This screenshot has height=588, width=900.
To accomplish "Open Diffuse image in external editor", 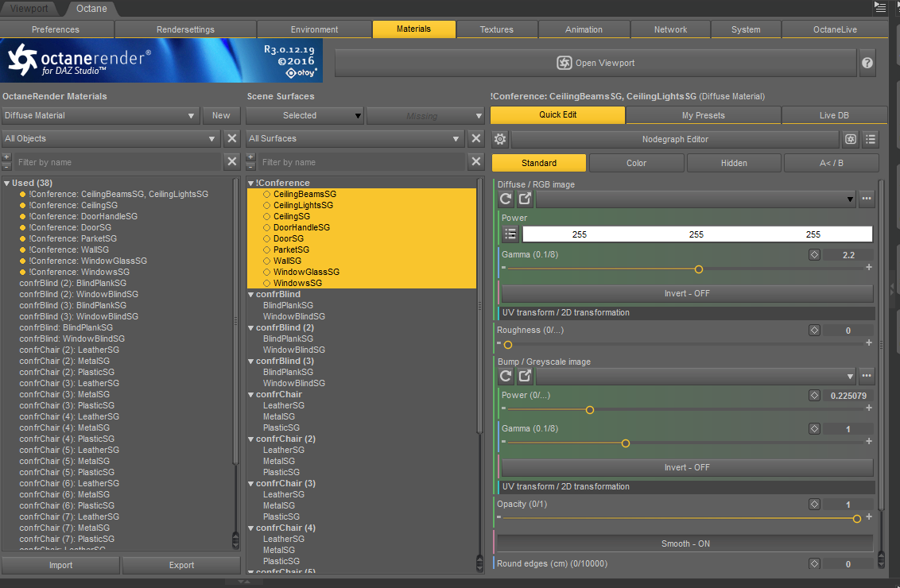I will (x=526, y=199).
